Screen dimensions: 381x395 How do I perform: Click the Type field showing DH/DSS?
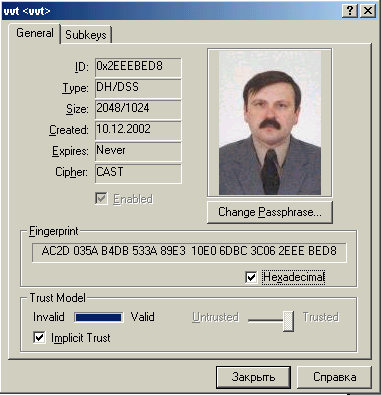138,89
